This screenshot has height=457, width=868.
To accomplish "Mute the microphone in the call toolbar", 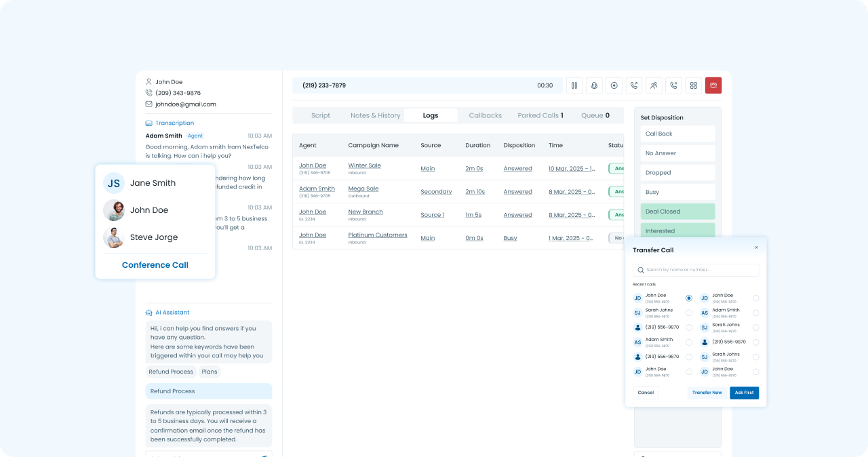I will 594,85.
